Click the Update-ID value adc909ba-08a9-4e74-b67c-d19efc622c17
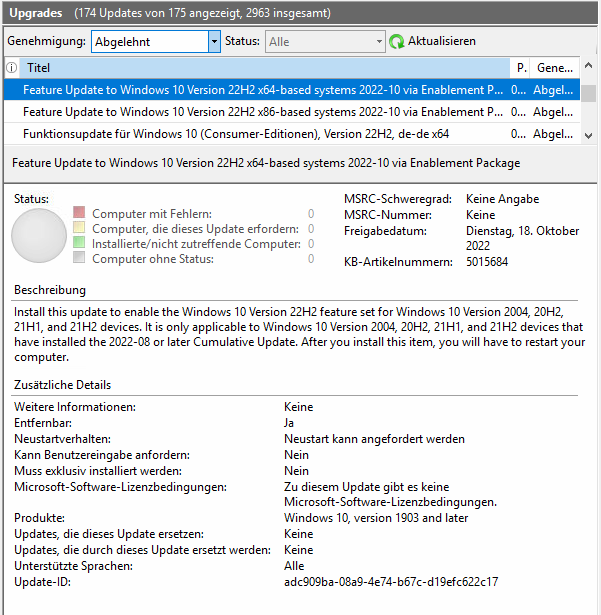 pyautogui.click(x=391, y=582)
